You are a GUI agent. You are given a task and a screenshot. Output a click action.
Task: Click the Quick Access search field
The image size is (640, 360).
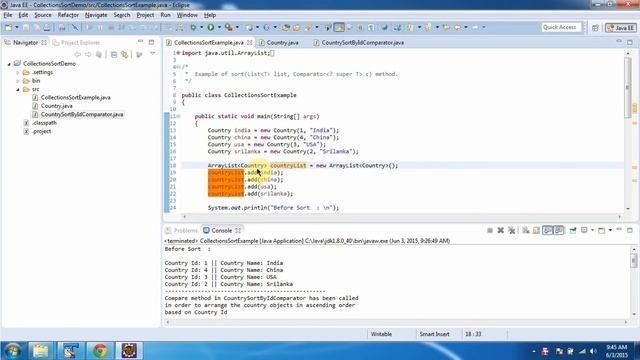pos(561,27)
